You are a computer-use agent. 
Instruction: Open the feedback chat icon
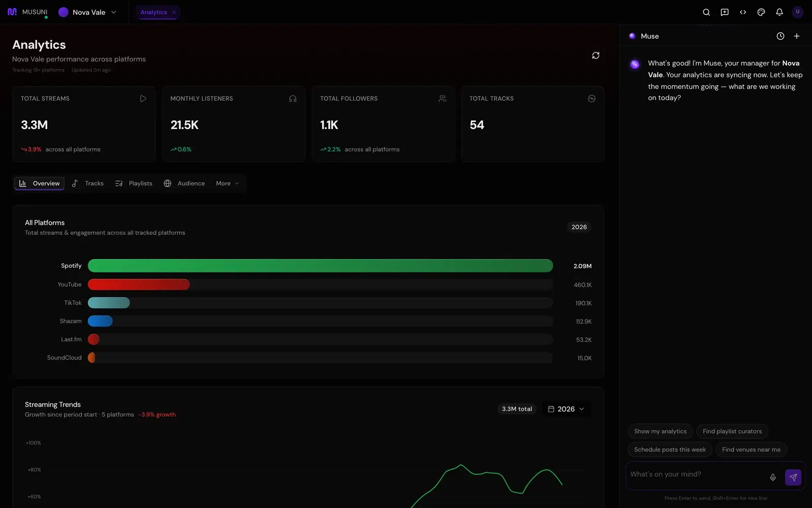pyautogui.click(x=724, y=12)
